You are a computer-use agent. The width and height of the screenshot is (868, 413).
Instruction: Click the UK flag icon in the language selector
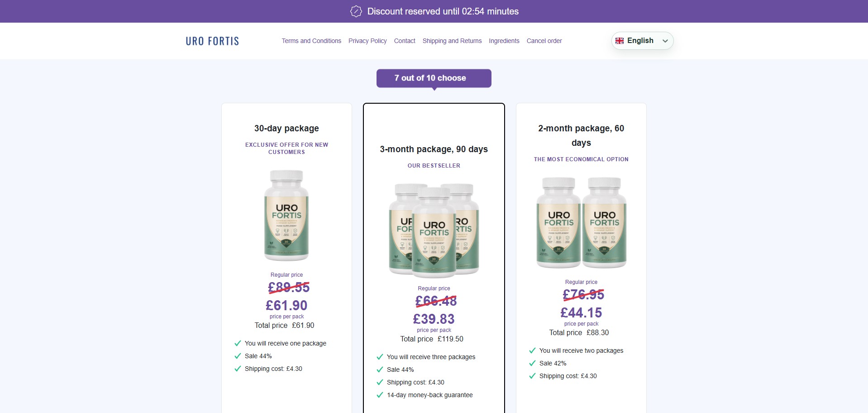pos(620,41)
